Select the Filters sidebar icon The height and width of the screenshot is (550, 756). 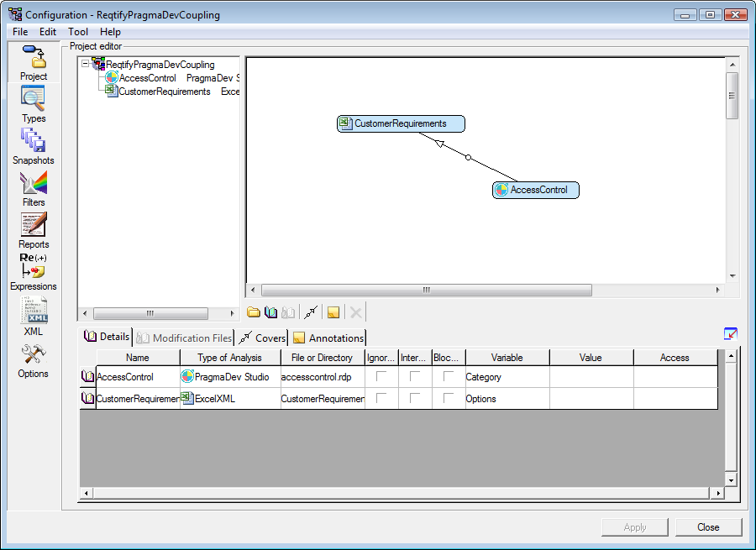tap(34, 188)
